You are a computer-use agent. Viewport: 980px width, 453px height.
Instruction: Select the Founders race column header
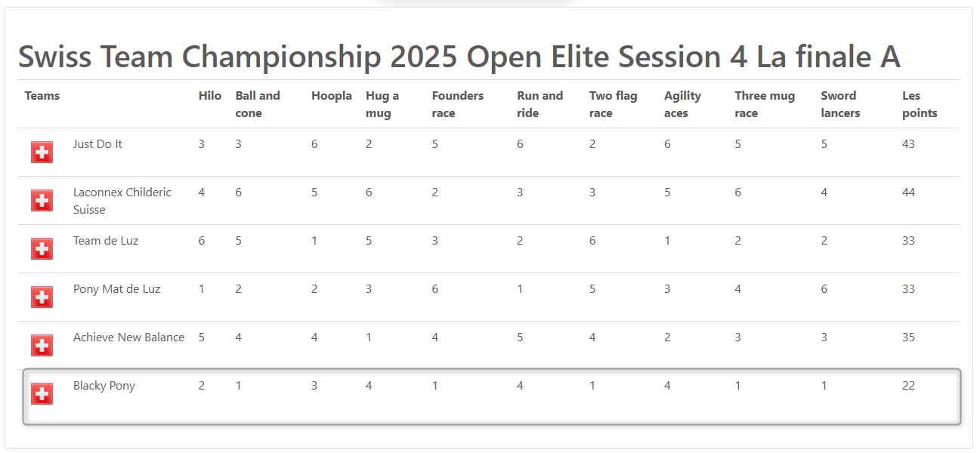(x=457, y=104)
